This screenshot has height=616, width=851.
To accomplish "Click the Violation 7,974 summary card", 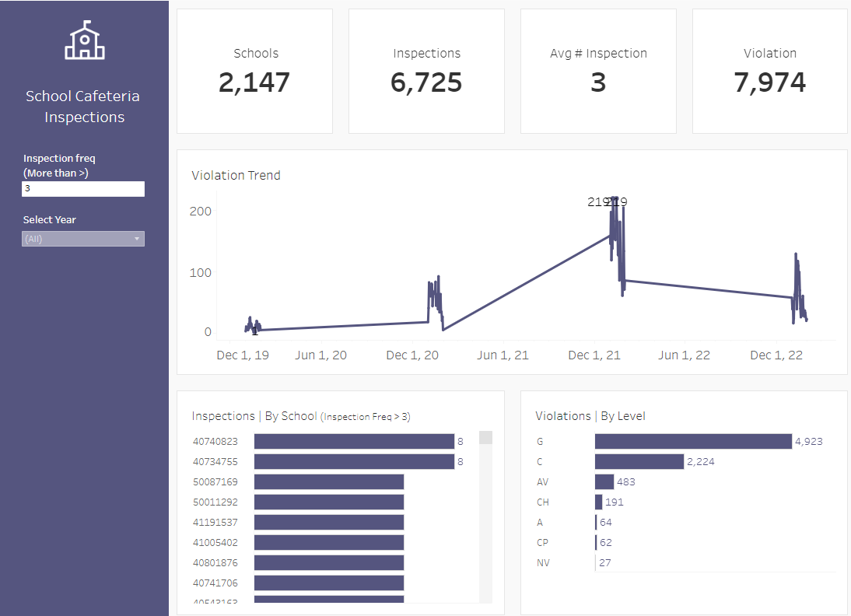I will coord(770,71).
